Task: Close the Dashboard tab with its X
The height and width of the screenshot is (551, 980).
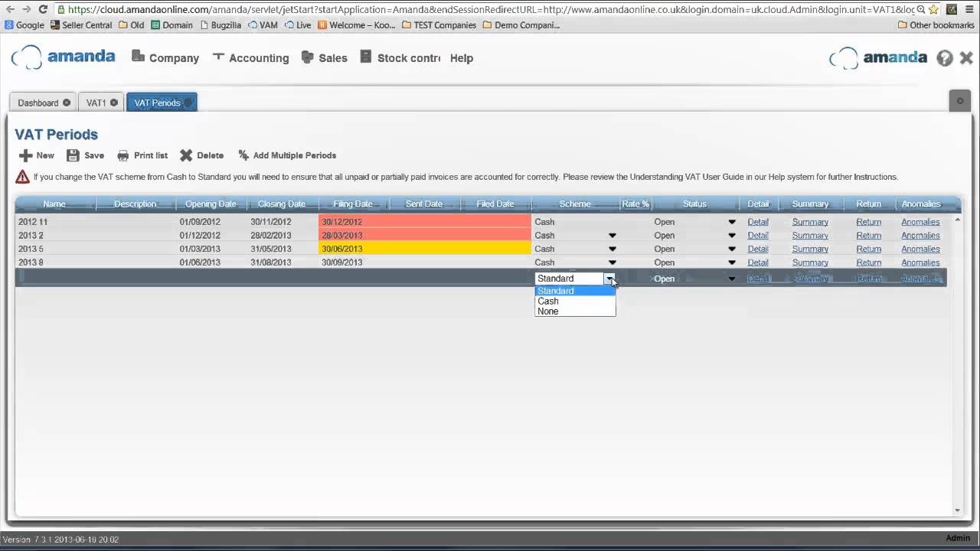Action: click(67, 103)
